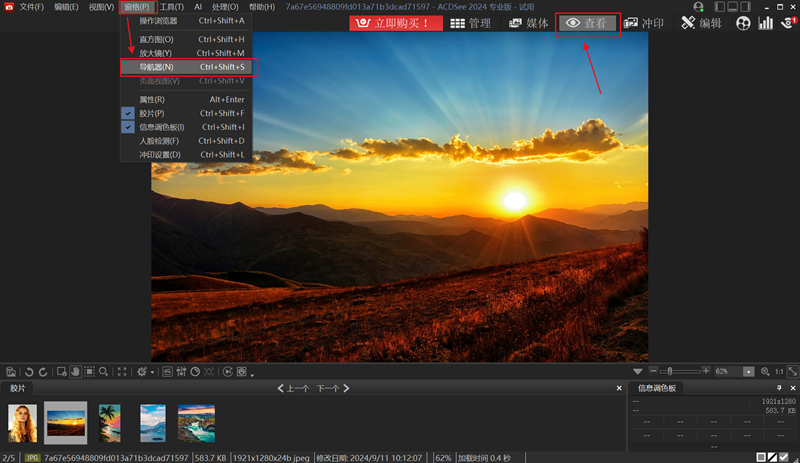Click the rotate left icon in toolbar
Screen dimensions: 800x463
tap(29, 371)
